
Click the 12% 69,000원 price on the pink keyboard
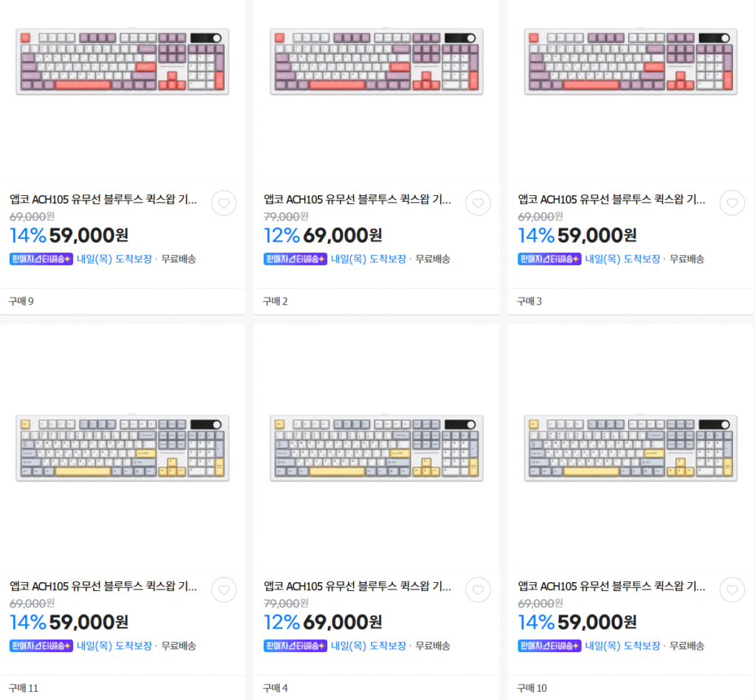pos(323,236)
